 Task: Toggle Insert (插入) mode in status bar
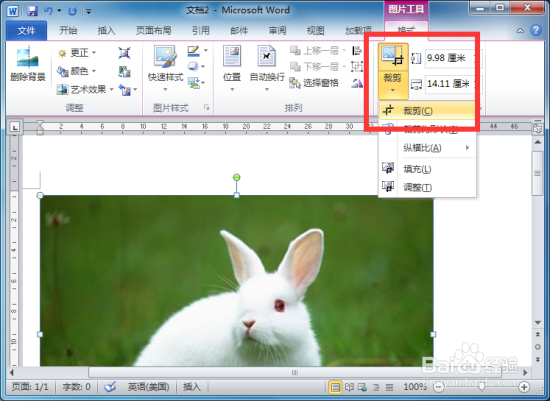click(x=192, y=387)
